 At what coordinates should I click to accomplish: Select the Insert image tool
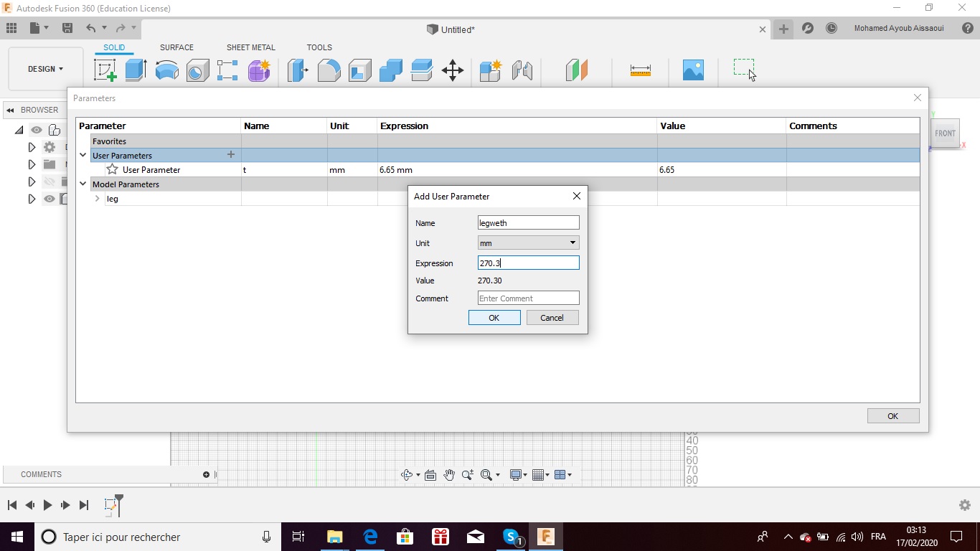point(693,70)
